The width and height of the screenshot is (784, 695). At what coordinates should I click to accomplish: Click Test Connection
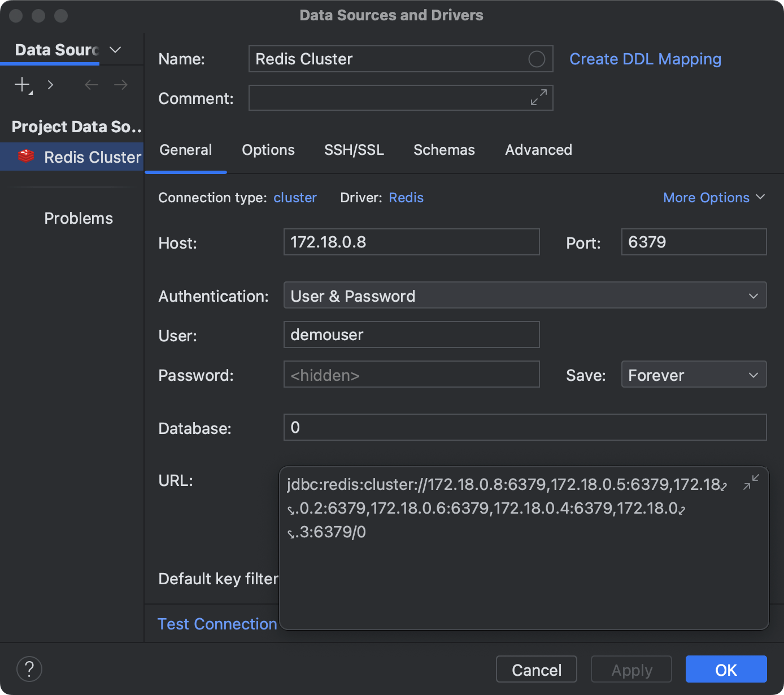click(217, 624)
